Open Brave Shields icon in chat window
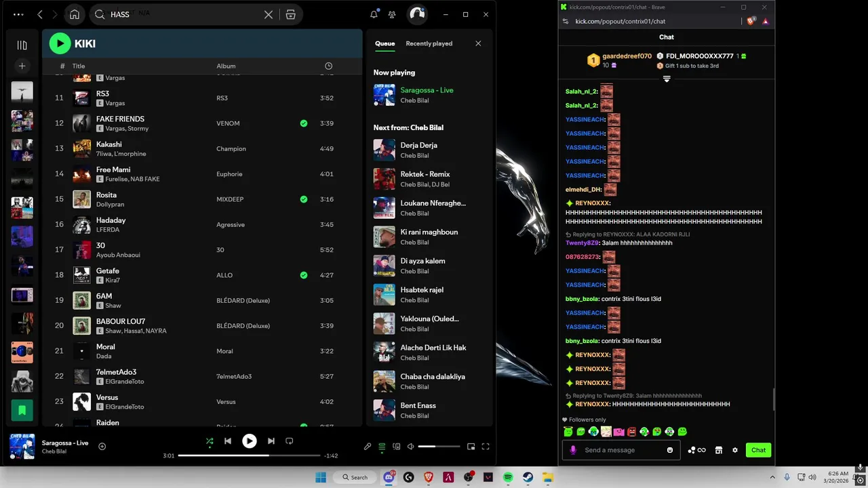 tap(751, 21)
